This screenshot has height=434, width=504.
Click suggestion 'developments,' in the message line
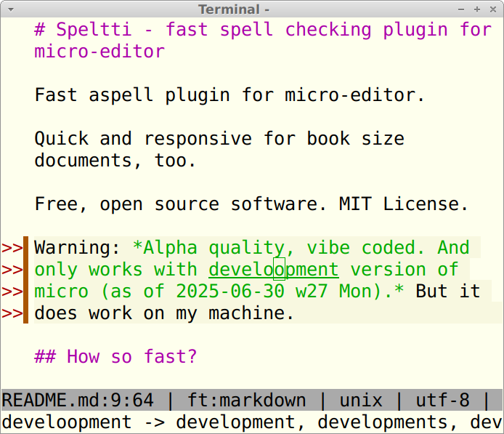click(x=388, y=422)
